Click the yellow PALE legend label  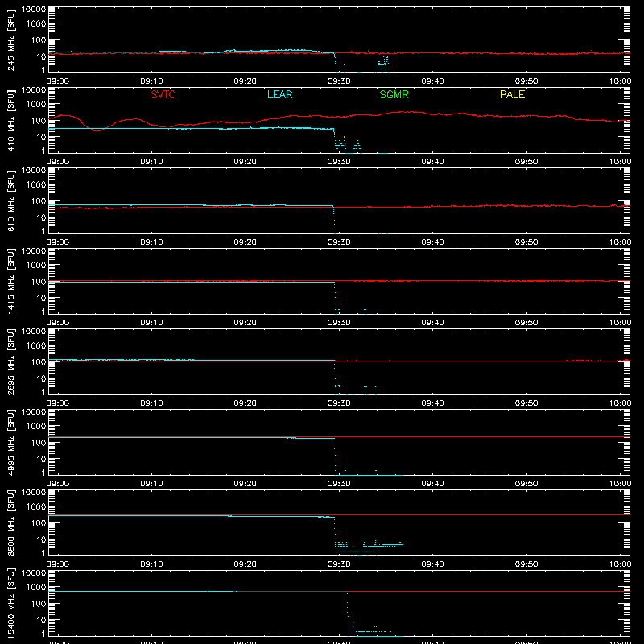coord(512,94)
